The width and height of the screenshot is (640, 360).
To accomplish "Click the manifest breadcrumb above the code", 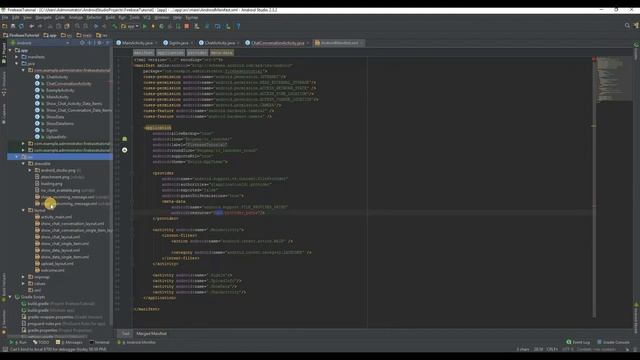I will click(144, 53).
